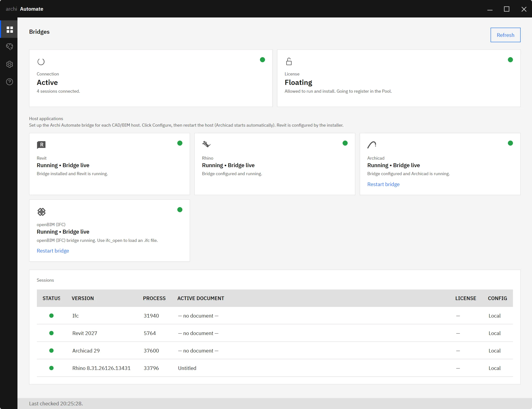Screen dimensions: 532x409
Task: Click the Bridges page title
Action: (x=39, y=32)
